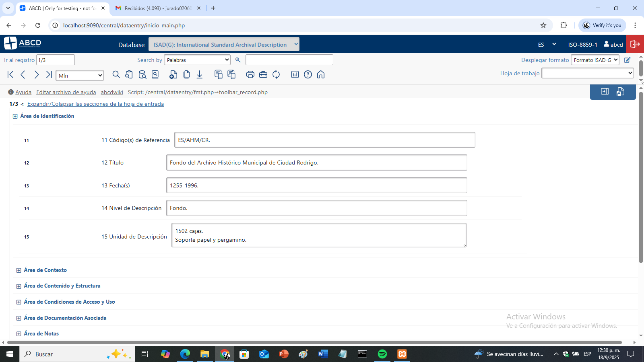Image resolution: width=644 pixels, height=362 pixels.
Task: Open the Hoja de trabajo dropdown
Action: [588, 73]
